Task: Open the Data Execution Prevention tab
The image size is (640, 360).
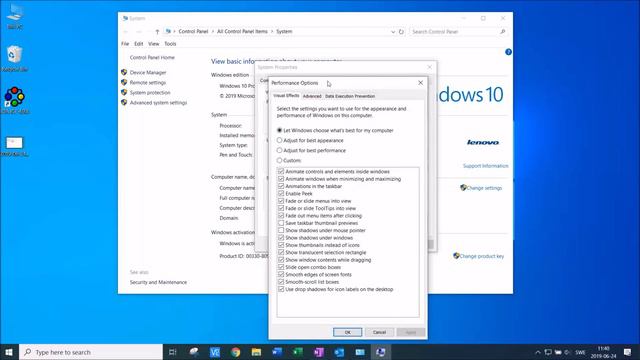Action: click(x=350, y=96)
